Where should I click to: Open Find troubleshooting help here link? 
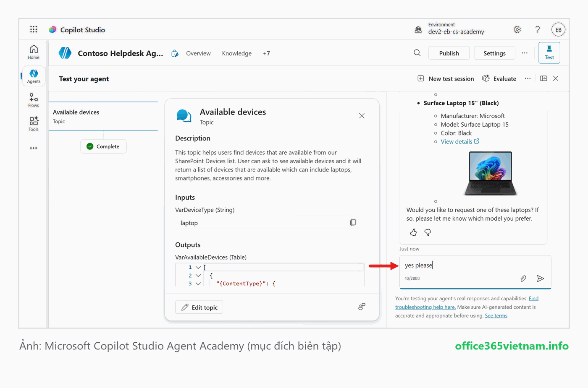tap(467, 302)
